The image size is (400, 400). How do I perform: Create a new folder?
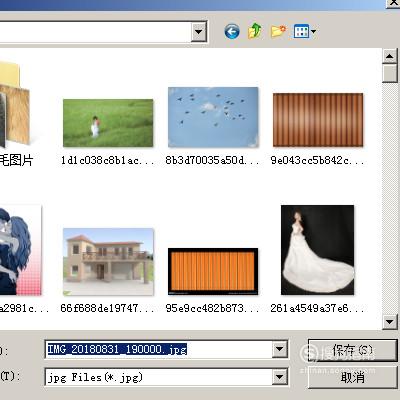click(278, 31)
